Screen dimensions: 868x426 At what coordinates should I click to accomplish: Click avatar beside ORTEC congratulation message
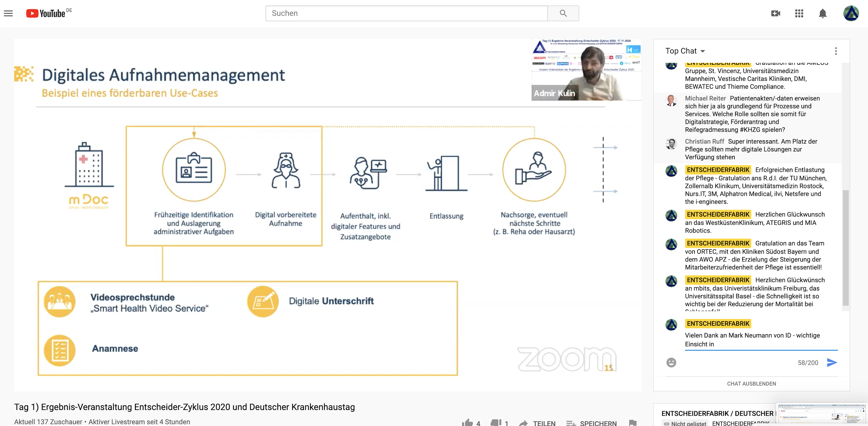point(671,244)
